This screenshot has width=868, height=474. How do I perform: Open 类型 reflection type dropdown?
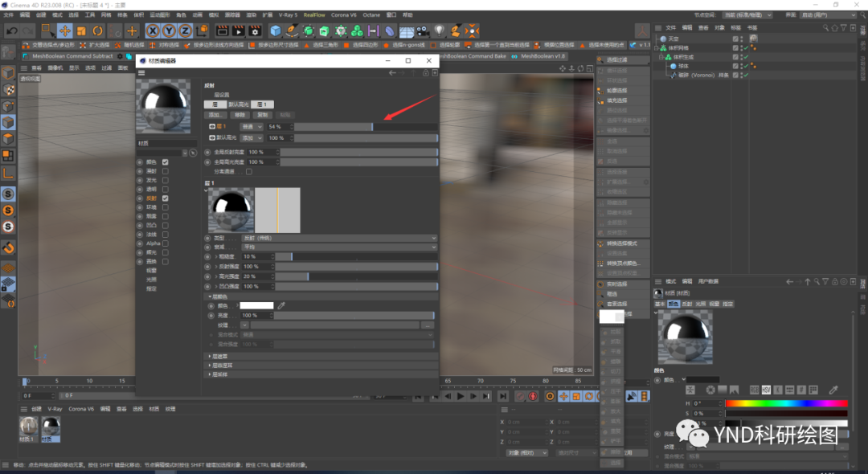[x=339, y=238]
